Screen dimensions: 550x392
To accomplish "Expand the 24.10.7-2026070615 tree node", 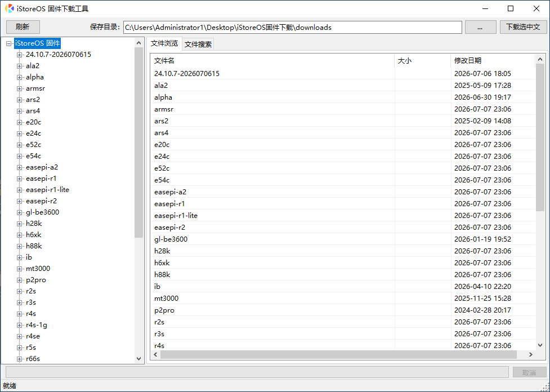I will coord(20,55).
